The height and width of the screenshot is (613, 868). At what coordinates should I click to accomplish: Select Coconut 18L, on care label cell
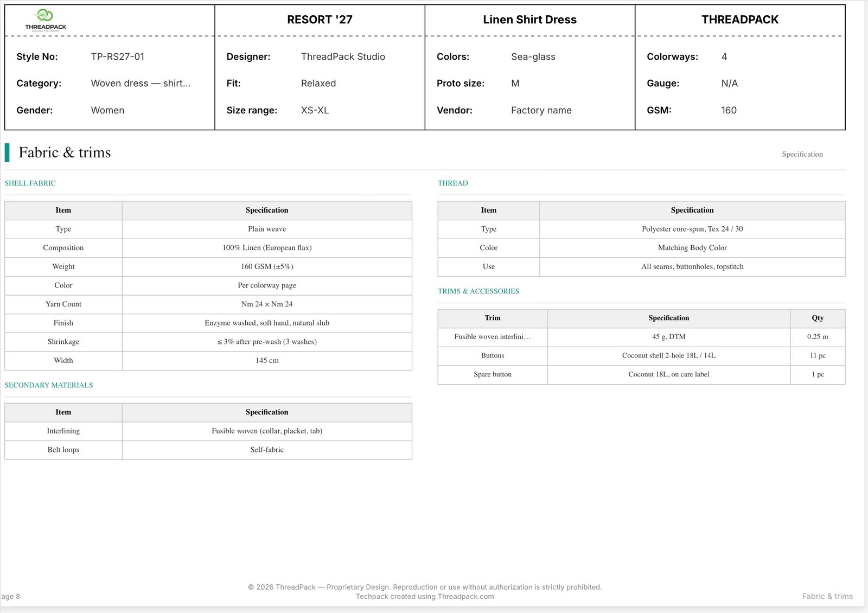[668, 374]
